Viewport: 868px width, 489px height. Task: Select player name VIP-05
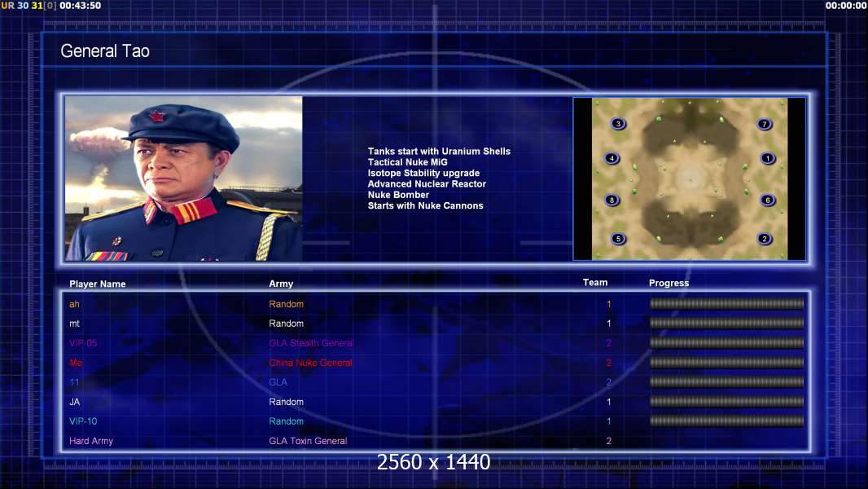(x=83, y=343)
